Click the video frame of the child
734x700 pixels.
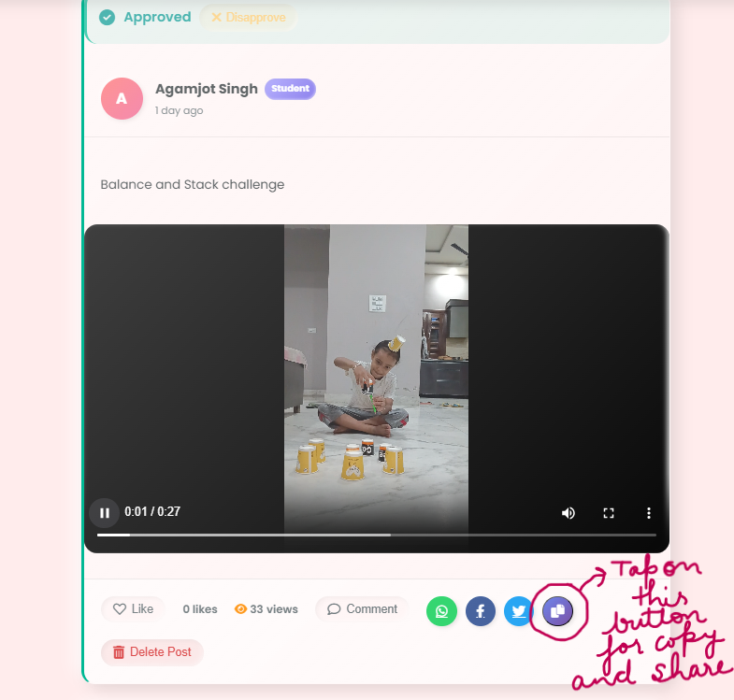[376, 374]
